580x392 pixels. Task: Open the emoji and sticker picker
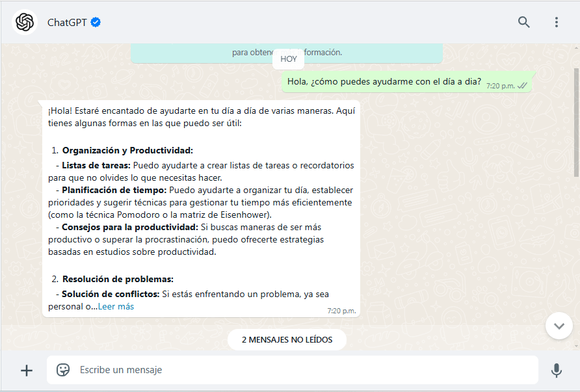[63, 370]
